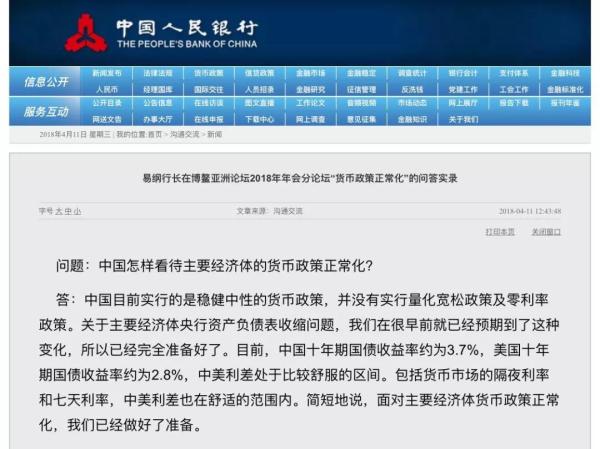The image size is (600, 449).
Task: Select 音频视频 in the menu
Action: click(x=361, y=103)
